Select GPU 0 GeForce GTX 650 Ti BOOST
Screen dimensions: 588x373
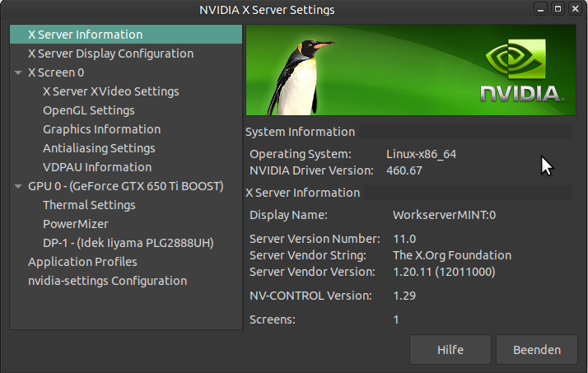[125, 186]
